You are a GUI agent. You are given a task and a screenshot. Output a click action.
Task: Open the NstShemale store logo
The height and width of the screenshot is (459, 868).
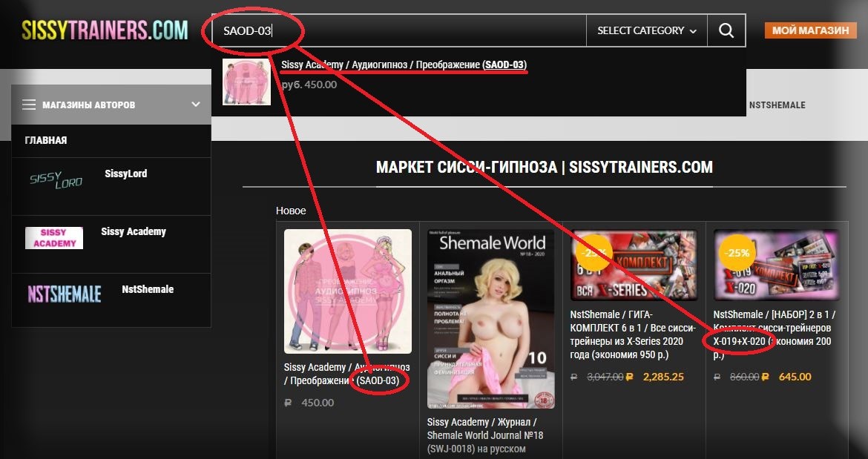coord(64,295)
